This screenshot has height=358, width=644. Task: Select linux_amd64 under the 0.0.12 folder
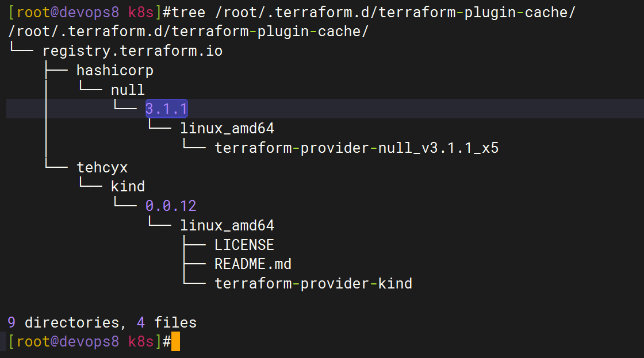click(x=227, y=225)
